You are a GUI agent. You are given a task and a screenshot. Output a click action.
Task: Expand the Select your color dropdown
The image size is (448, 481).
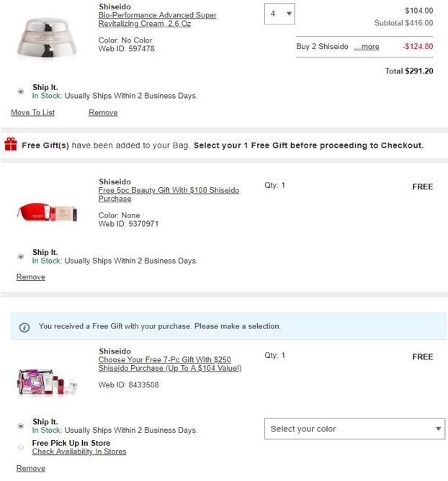(x=354, y=429)
